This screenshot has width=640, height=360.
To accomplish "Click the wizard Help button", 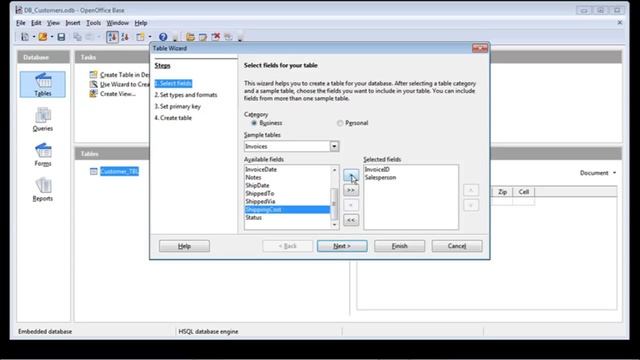I will [x=184, y=246].
